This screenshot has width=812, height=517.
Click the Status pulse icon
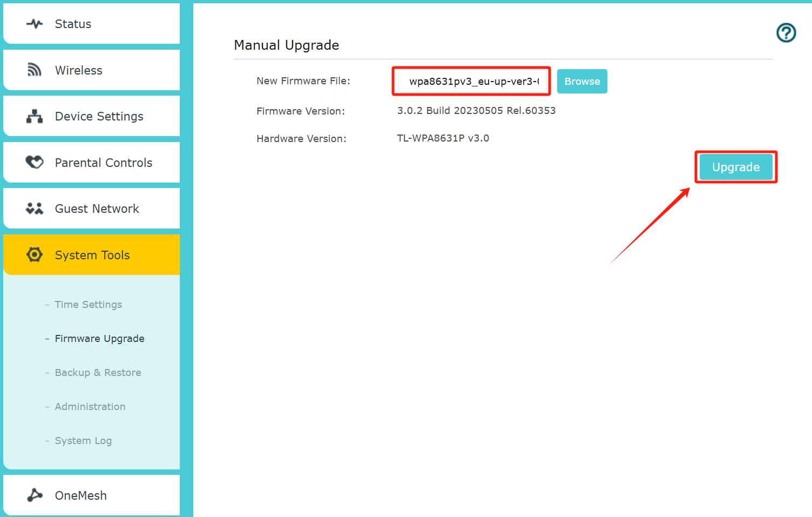click(x=35, y=24)
